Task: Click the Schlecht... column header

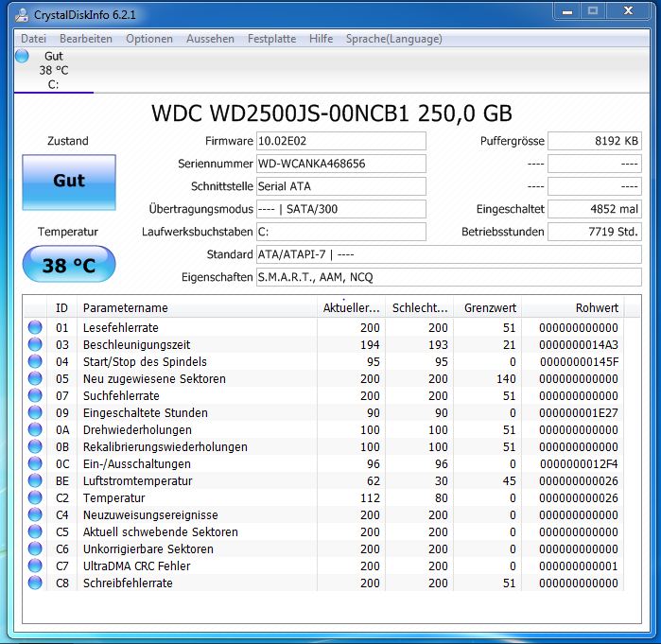Action: (x=420, y=308)
